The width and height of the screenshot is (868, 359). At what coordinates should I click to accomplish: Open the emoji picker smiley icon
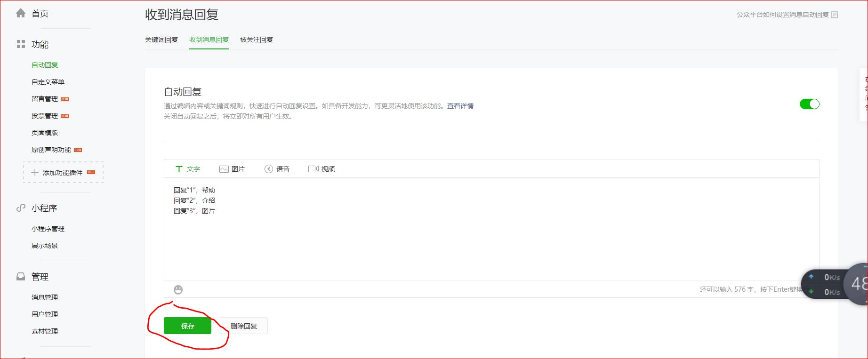tap(178, 289)
